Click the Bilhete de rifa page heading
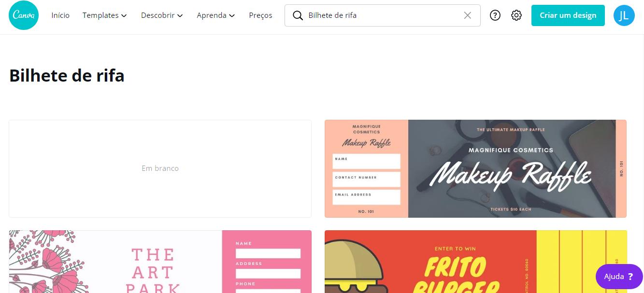Viewport: 644px width, 293px height. (67, 76)
